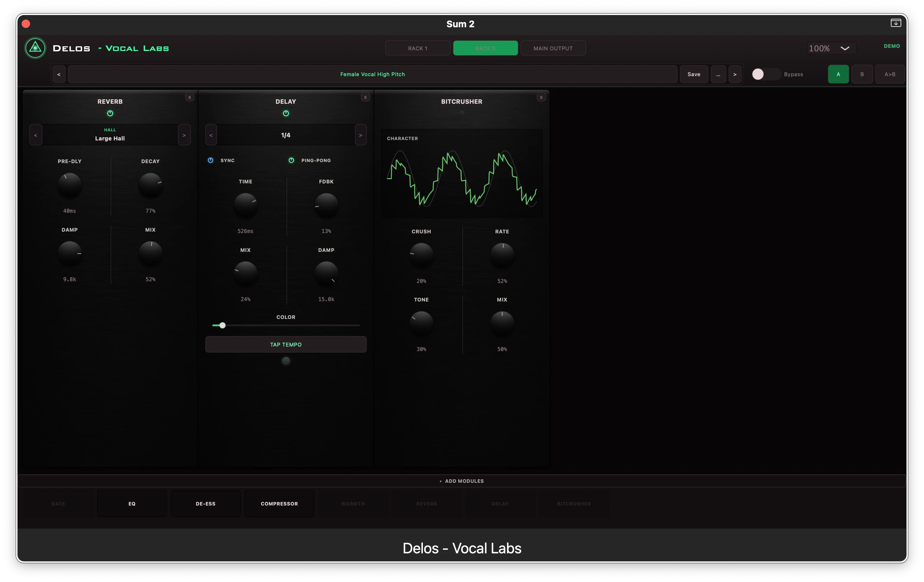
Task: Save the current preset
Action: [x=694, y=74]
